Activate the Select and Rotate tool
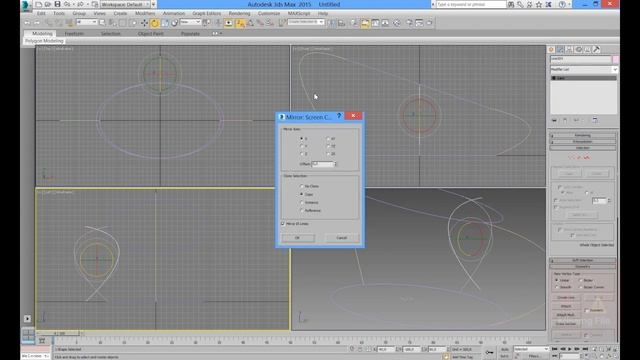This screenshot has height=360, width=640. click(155, 23)
